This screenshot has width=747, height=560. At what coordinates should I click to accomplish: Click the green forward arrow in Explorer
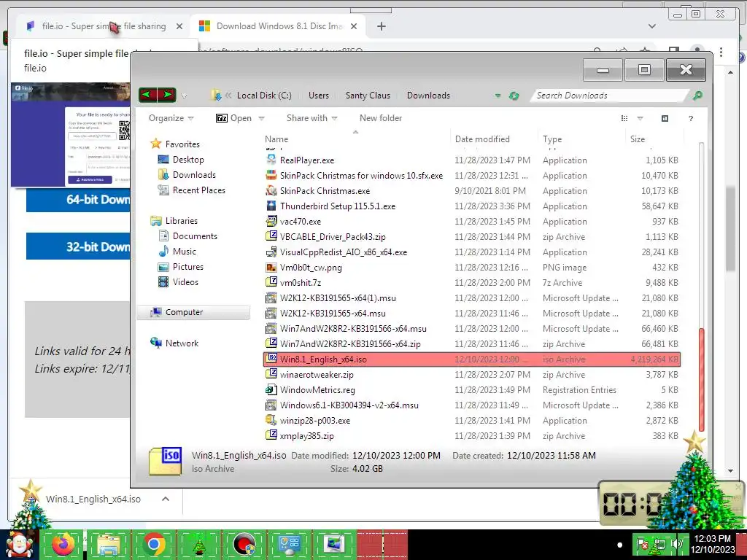click(x=167, y=96)
